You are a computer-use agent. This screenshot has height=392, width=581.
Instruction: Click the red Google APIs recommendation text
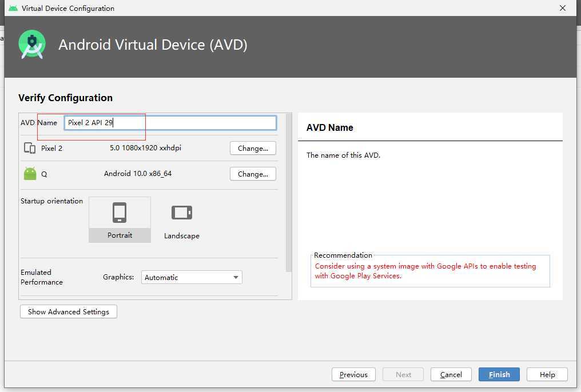425,271
